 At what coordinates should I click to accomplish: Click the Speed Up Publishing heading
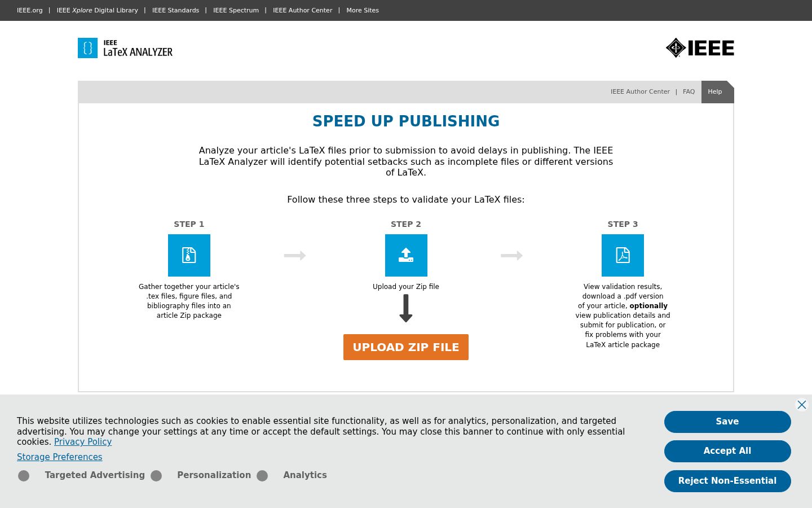406,121
